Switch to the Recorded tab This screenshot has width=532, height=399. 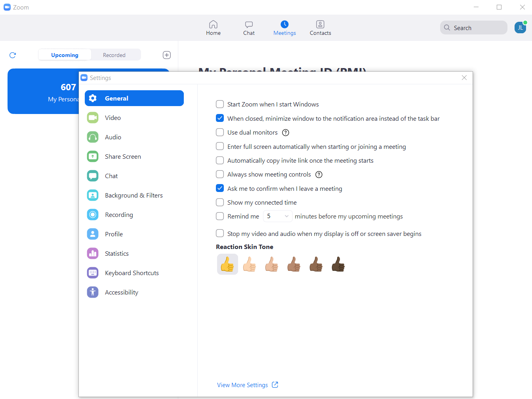pyautogui.click(x=114, y=55)
